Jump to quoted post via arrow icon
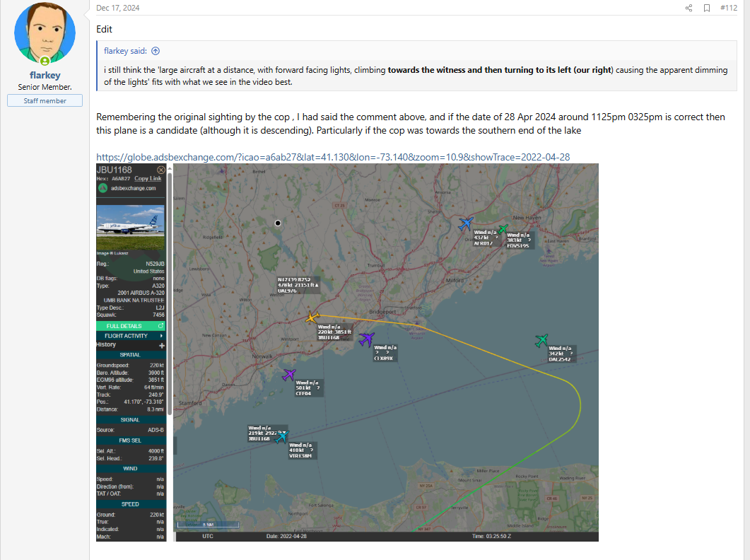750x560 pixels. click(x=156, y=51)
